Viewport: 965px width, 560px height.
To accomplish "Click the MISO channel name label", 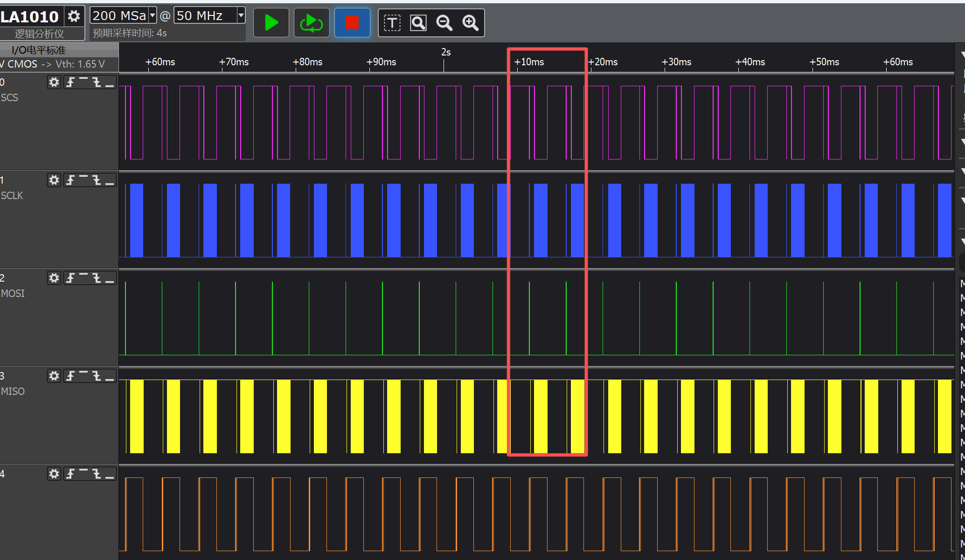I will click(13, 392).
